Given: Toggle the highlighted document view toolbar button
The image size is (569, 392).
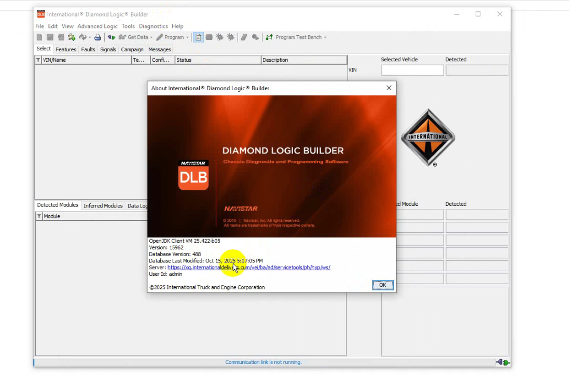Looking at the screenshot, I should point(198,37).
